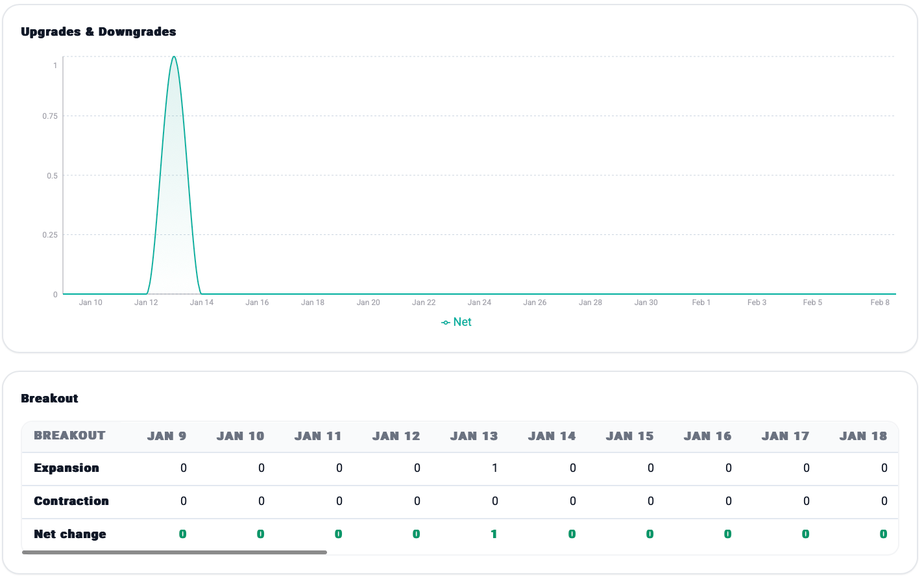924x579 pixels.
Task: Select the Feb 8 x-axis label
Action: pyautogui.click(x=879, y=302)
